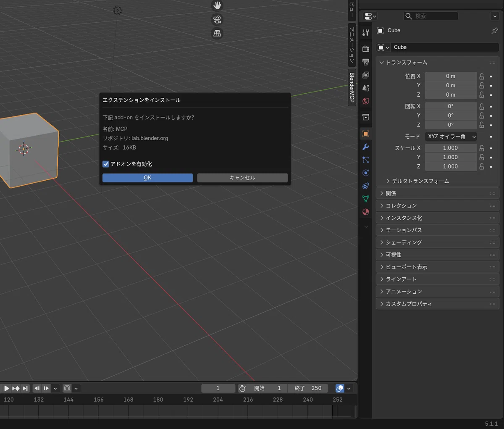
Task: Step back one frame
Action: 37,388
